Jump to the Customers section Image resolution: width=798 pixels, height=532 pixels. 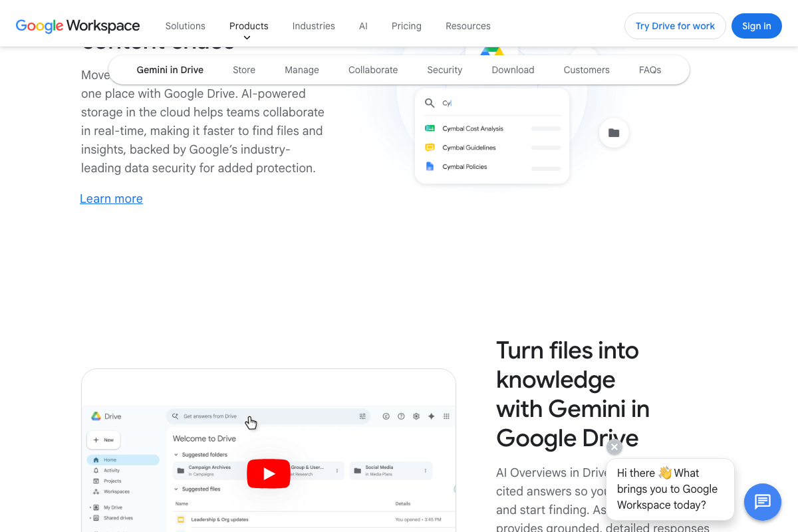point(587,70)
